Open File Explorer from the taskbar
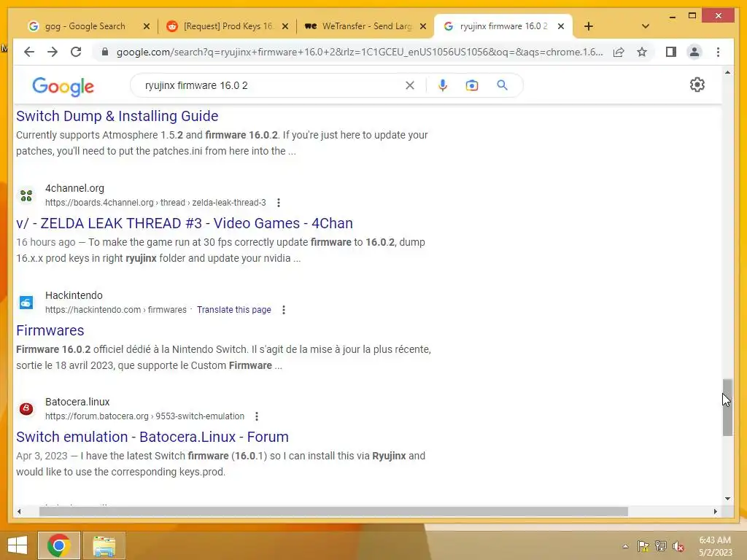The width and height of the screenshot is (747, 560). coord(104,545)
